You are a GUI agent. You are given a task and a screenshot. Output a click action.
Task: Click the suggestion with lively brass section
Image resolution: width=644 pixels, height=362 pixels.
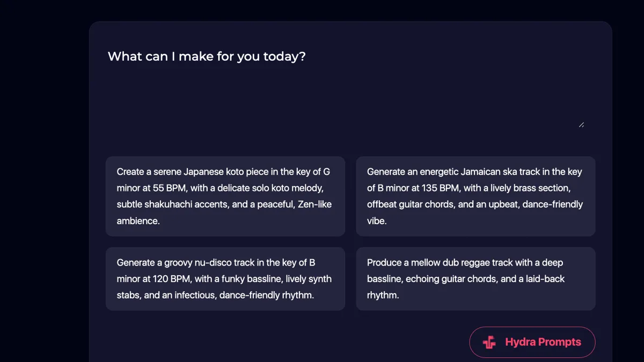tap(475, 196)
